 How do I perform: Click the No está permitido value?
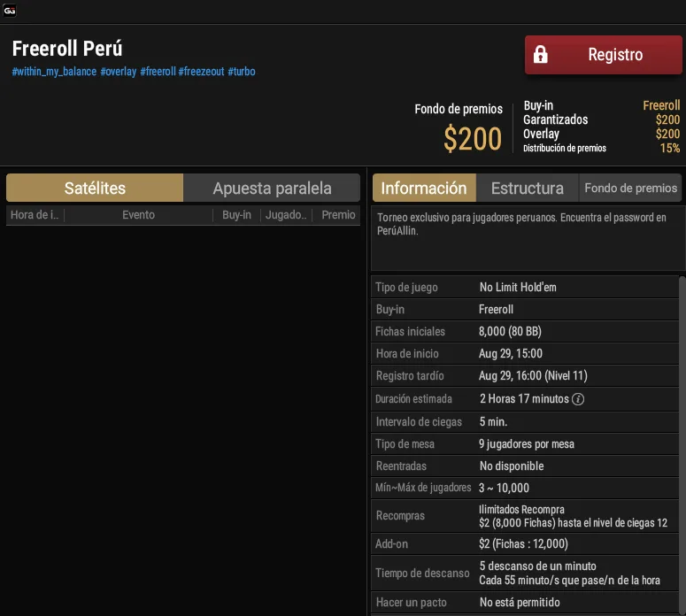(520, 603)
